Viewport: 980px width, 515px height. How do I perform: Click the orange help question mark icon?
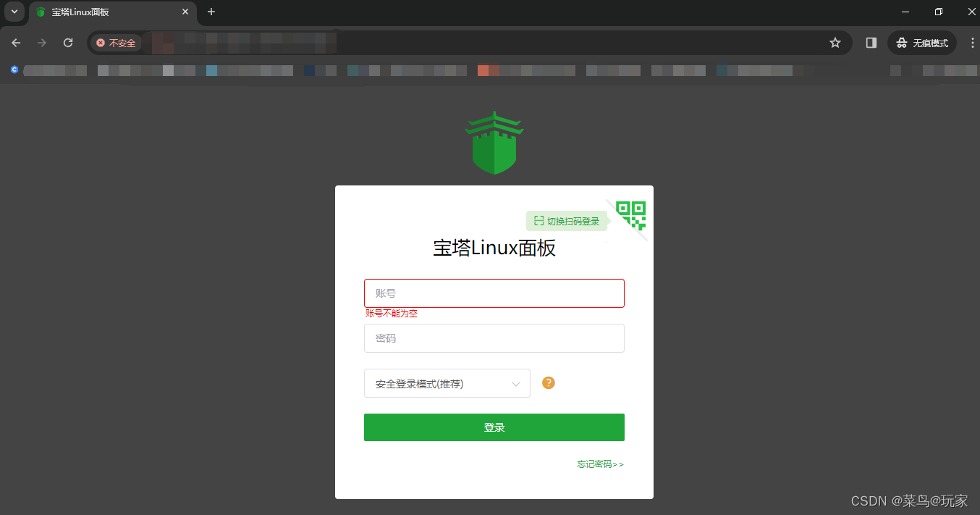tap(549, 383)
